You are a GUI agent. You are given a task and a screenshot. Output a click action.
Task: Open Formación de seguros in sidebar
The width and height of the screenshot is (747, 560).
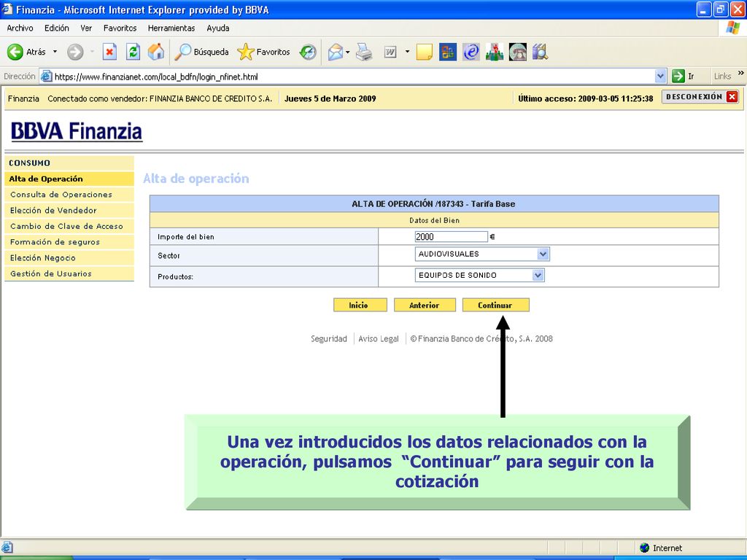pos(69,242)
